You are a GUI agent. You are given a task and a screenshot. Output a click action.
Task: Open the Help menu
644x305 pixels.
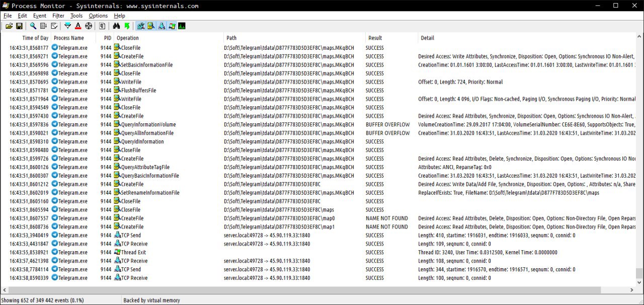[x=119, y=16]
